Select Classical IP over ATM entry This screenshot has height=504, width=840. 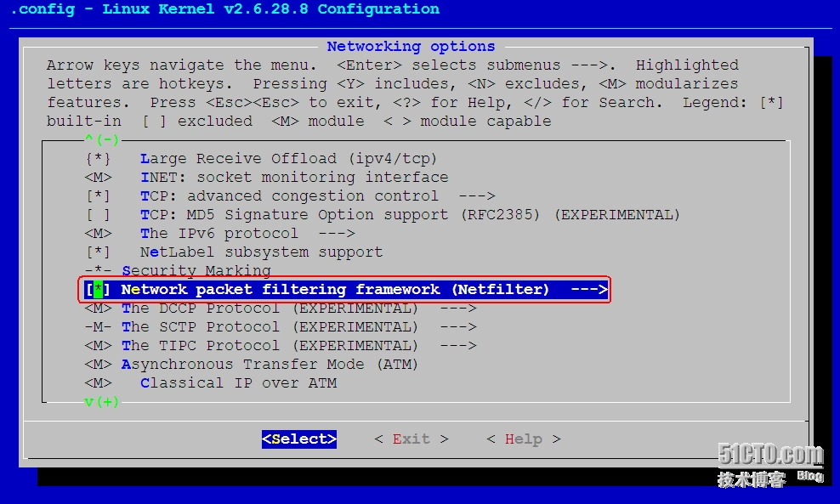click(238, 383)
